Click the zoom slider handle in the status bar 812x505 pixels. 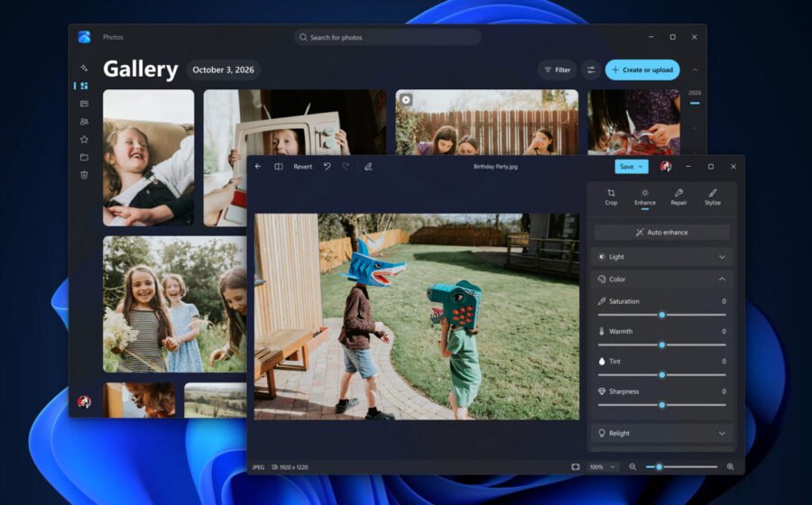659,467
